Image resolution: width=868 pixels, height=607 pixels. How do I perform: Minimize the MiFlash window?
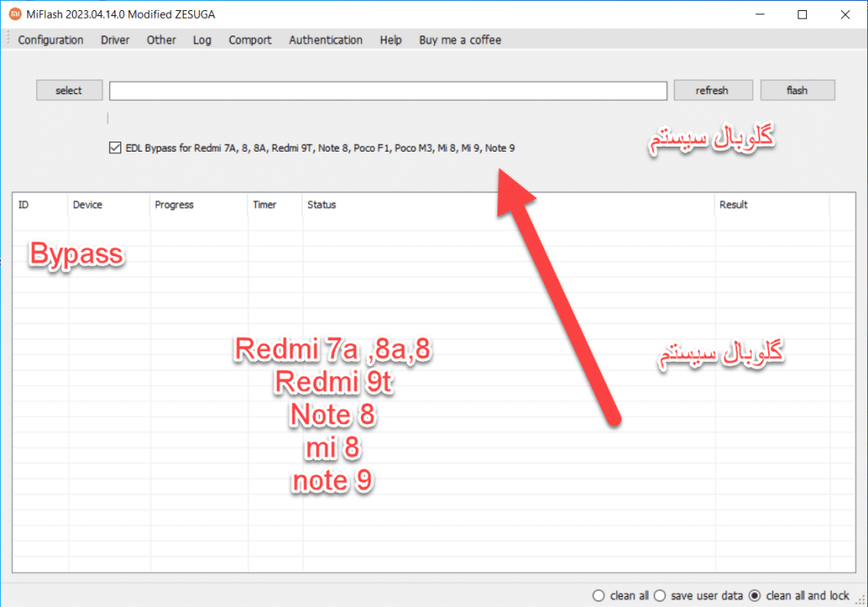click(x=760, y=14)
